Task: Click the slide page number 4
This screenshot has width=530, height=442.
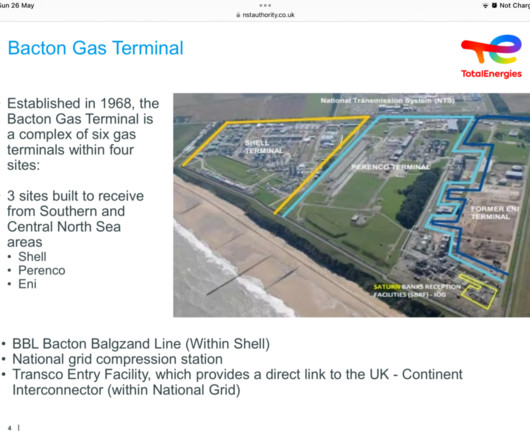Action: 9,428
